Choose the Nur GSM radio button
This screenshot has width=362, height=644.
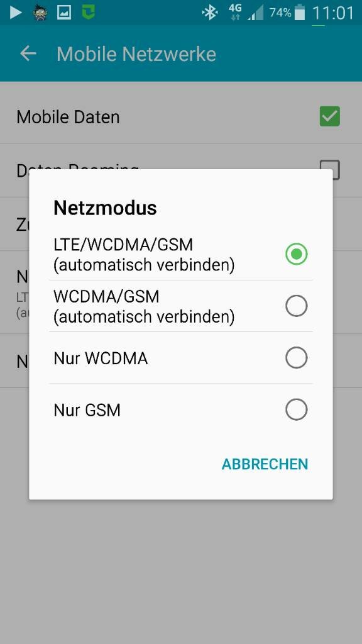coord(297,409)
